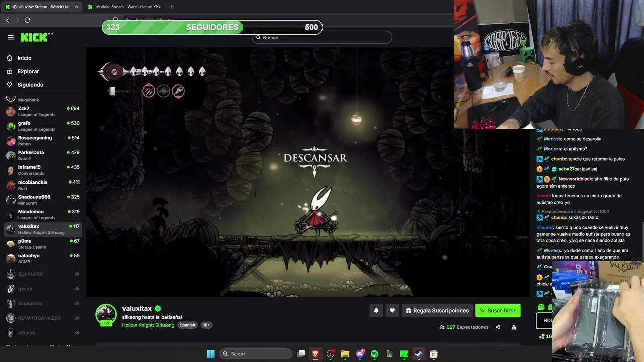Open offline SLAKUN10 channel
The image size is (644, 362).
(x=43, y=274)
